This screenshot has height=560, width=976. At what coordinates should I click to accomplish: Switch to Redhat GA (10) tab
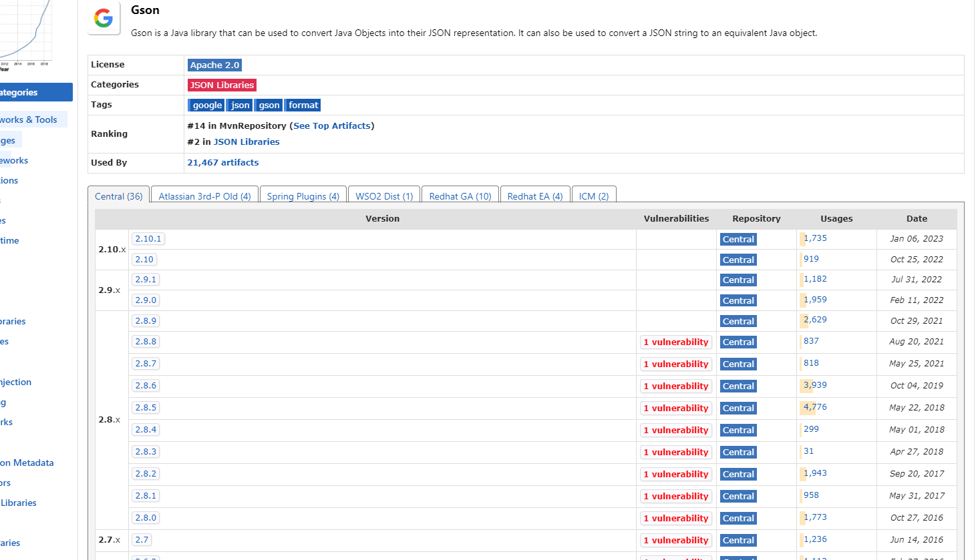(x=460, y=196)
